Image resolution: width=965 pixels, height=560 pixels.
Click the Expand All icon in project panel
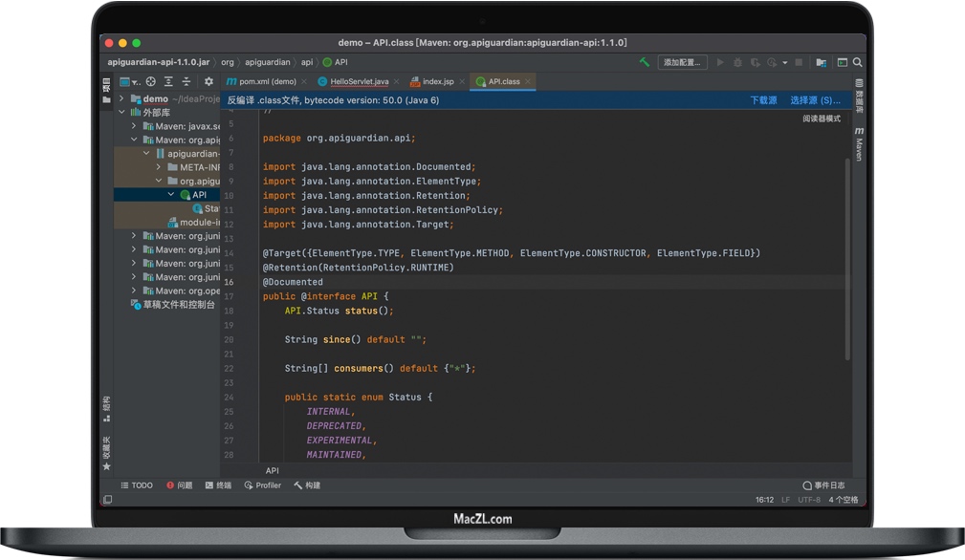168,82
